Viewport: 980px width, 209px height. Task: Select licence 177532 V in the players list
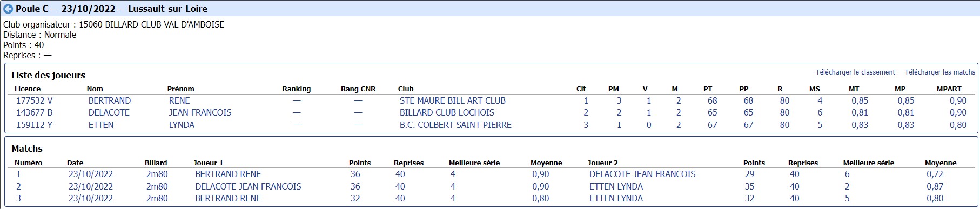(35, 100)
